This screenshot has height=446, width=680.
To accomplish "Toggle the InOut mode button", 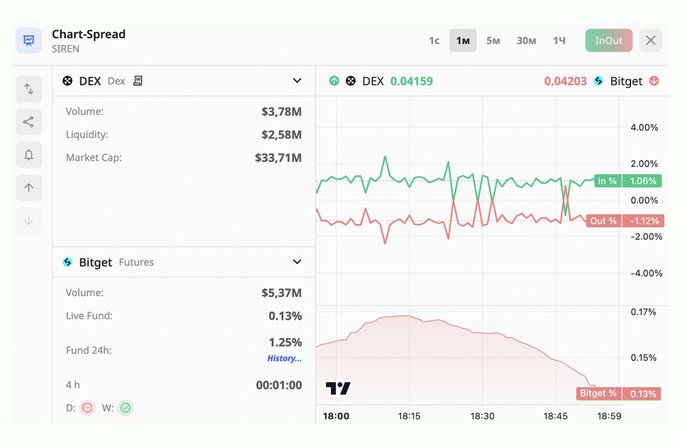I will pos(608,40).
